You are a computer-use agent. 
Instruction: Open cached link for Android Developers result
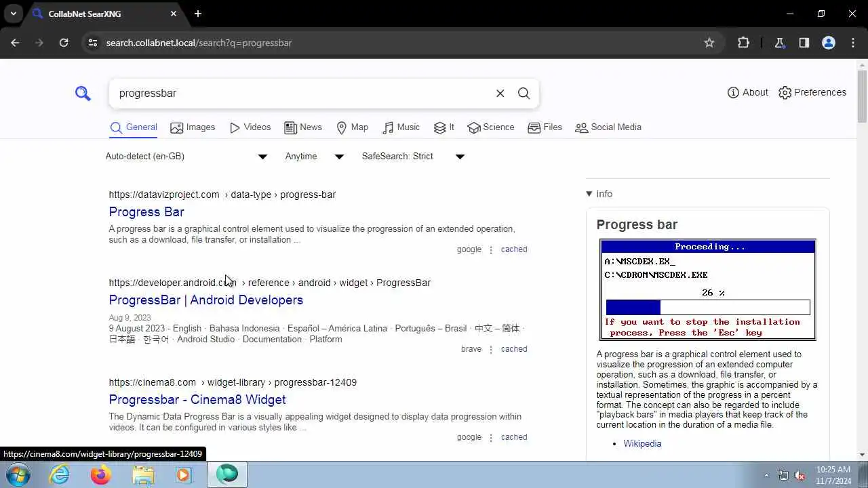[514, 349]
